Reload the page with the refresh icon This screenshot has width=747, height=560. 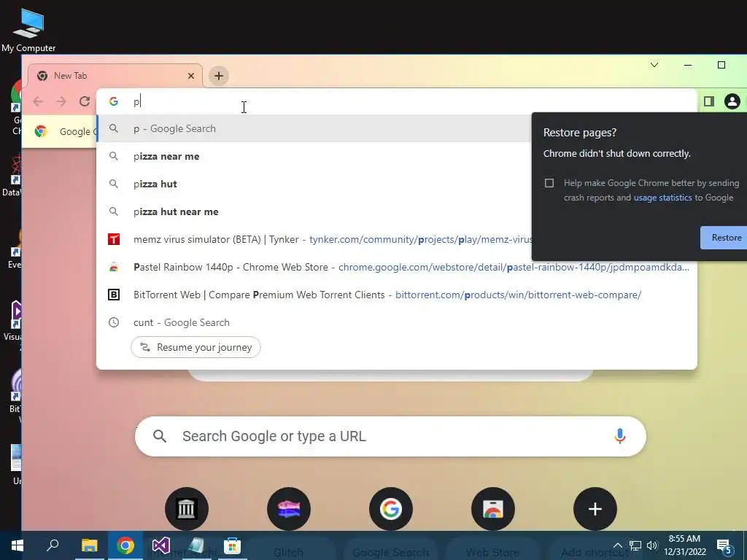point(85,101)
